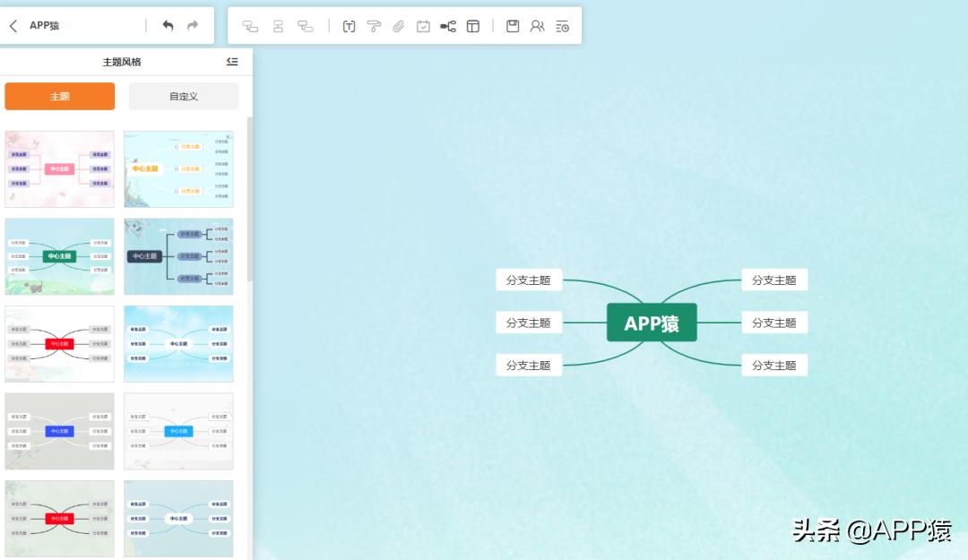The image size is (968, 560).
Task: Click the APP猿 document title
Action: pos(45,26)
